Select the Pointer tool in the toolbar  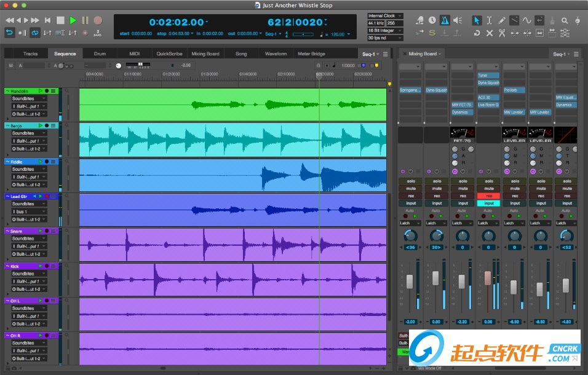click(477, 21)
